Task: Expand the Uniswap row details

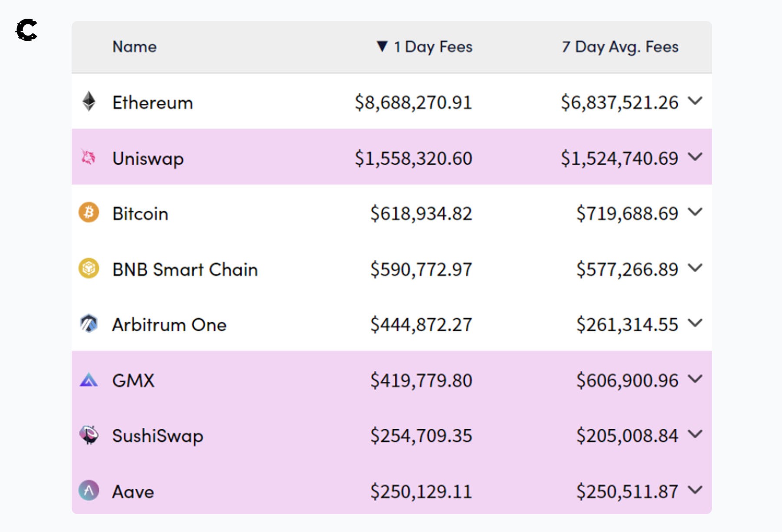Action: 695,157
